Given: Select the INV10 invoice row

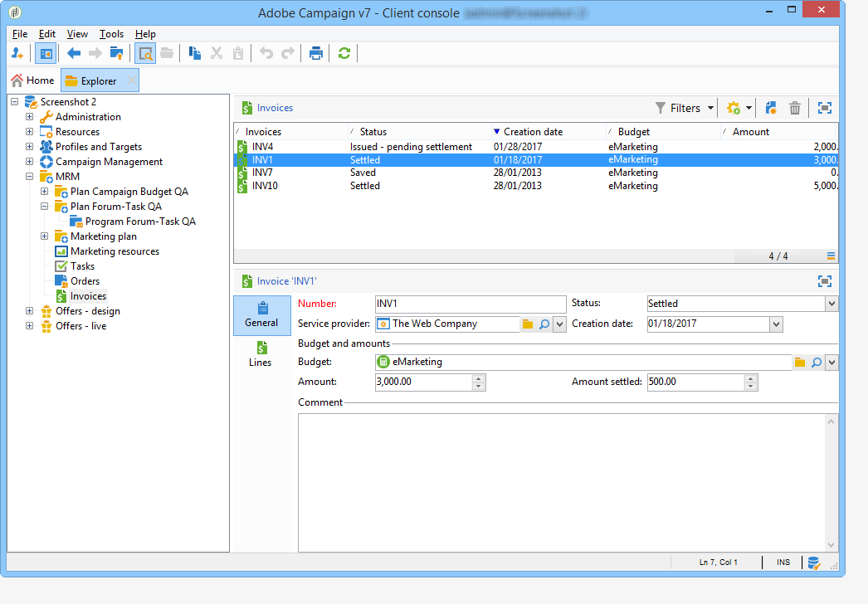Looking at the screenshot, I should tap(536, 186).
